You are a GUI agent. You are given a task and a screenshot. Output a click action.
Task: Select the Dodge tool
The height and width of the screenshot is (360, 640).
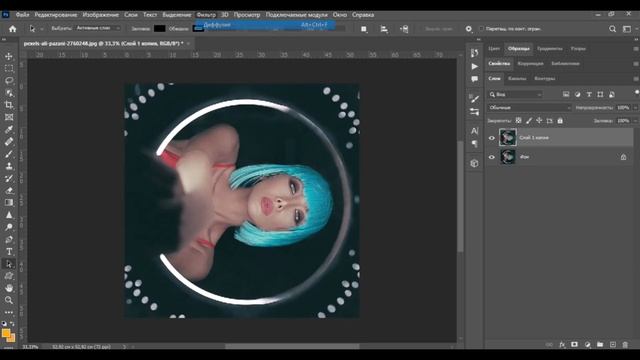[9, 227]
